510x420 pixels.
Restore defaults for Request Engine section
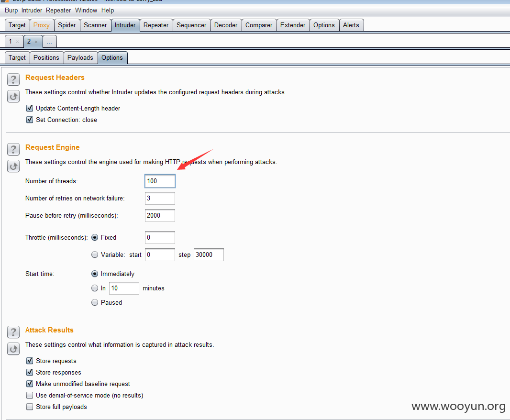point(13,166)
